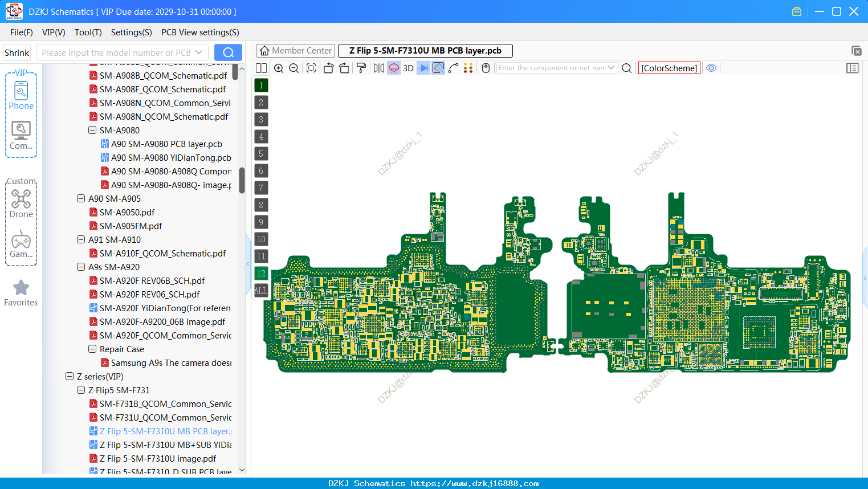Screen dimensions: 868x489
Task: Select the curve path tool
Action: pyautogui.click(x=454, y=68)
